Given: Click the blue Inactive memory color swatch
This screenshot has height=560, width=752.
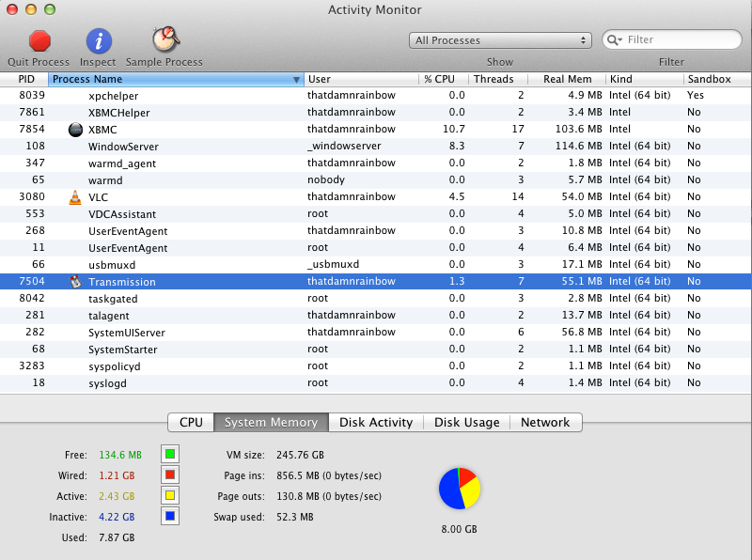Looking at the screenshot, I should [170, 516].
